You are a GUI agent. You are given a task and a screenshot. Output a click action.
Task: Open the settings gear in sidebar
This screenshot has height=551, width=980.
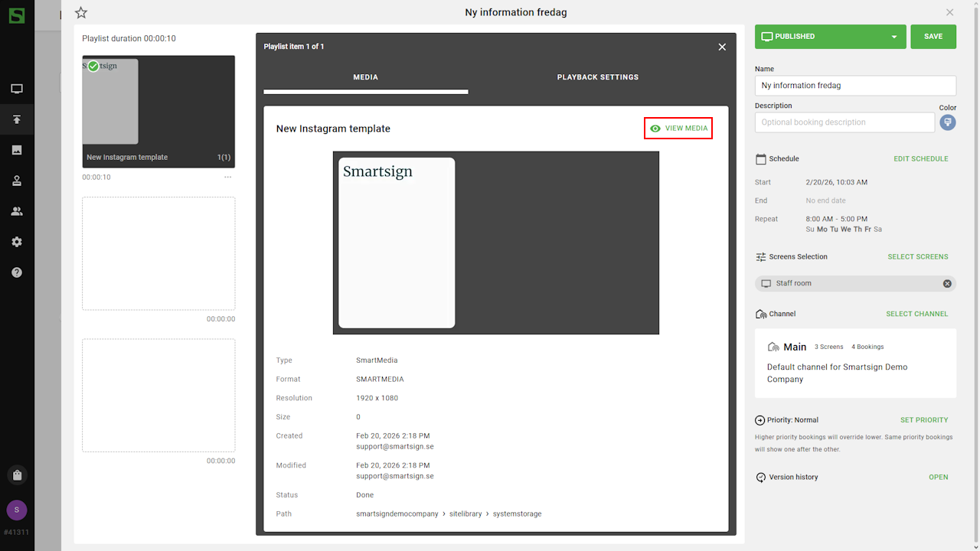tap(17, 242)
